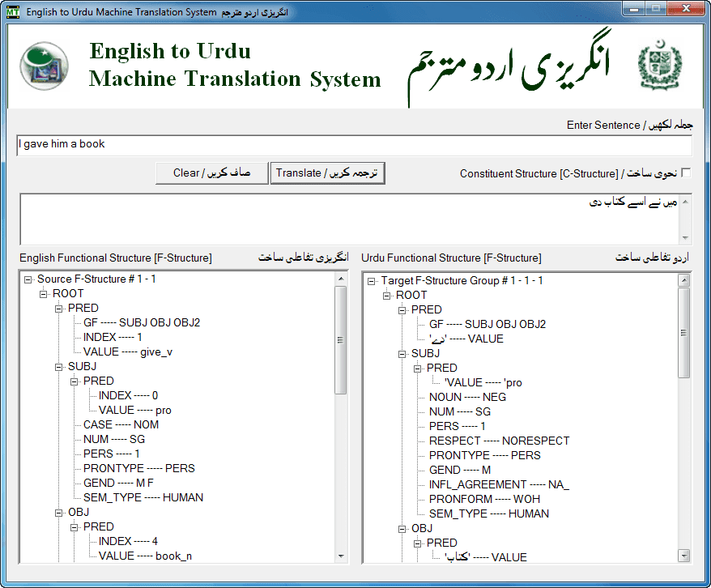
Task: Click the English tree scrollbar down arrow
Action: click(x=343, y=555)
